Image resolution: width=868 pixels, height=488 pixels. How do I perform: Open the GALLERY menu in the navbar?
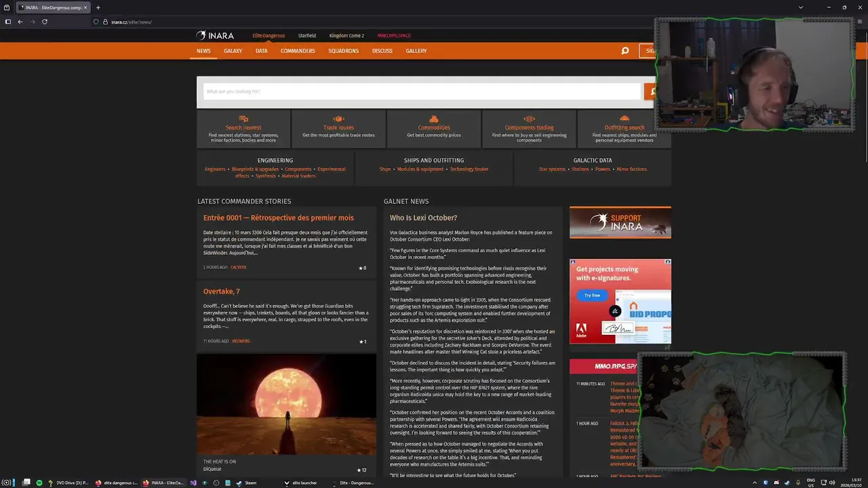pos(416,51)
